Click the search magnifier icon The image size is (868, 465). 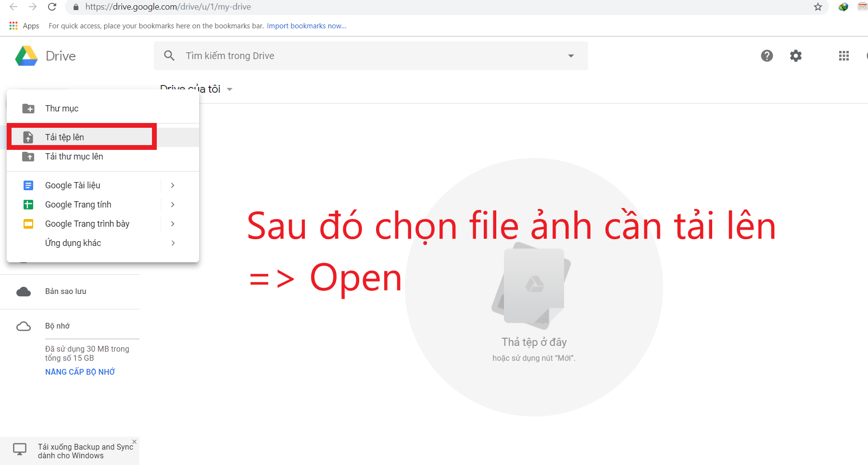169,56
